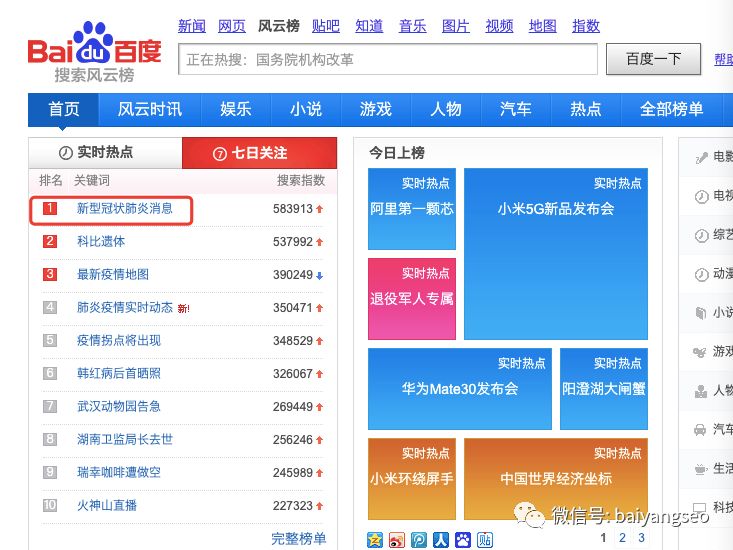The width and height of the screenshot is (733, 550).
Task: Share via the QQ Zone star icon
Action: click(375, 540)
